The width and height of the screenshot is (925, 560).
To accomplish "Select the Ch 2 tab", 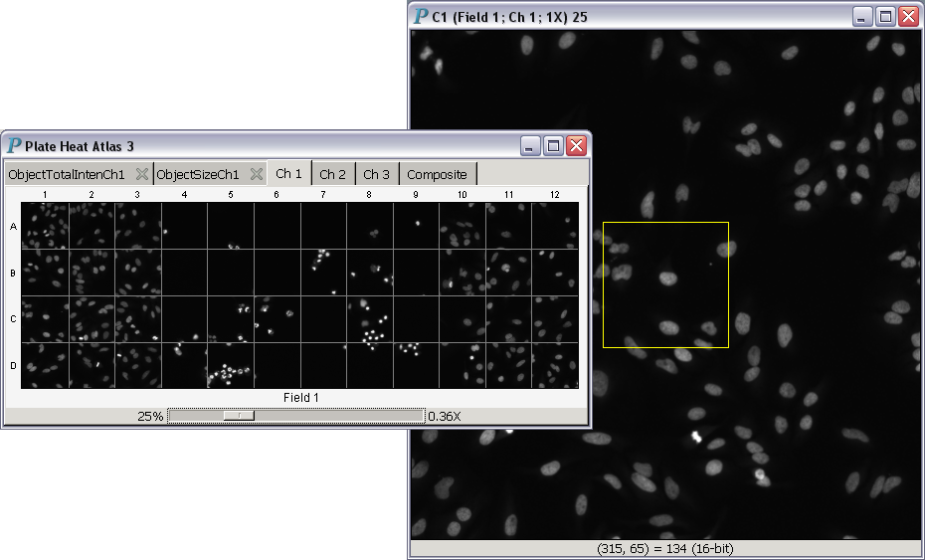I will coord(332,174).
